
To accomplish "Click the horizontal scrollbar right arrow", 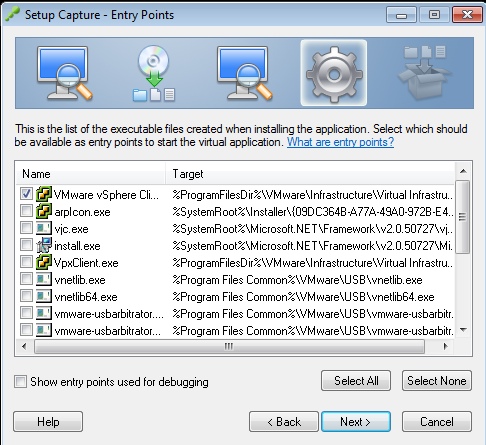I will tap(445, 346).
